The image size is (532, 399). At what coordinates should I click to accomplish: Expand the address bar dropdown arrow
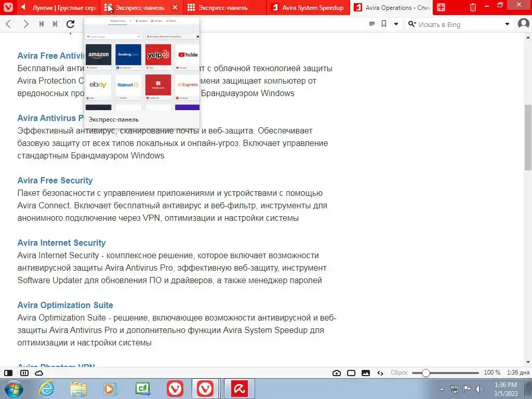396,24
